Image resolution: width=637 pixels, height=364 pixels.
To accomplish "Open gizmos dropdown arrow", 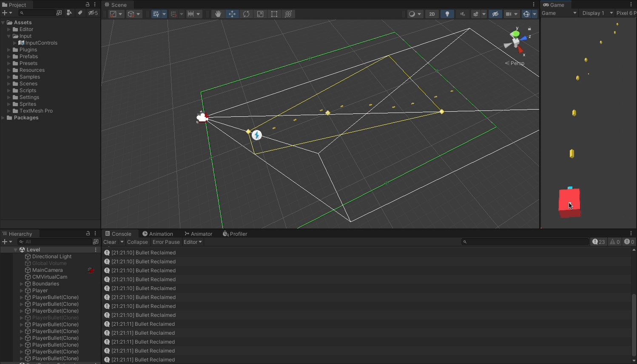I will pyautogui.click(x=535, y=14).
